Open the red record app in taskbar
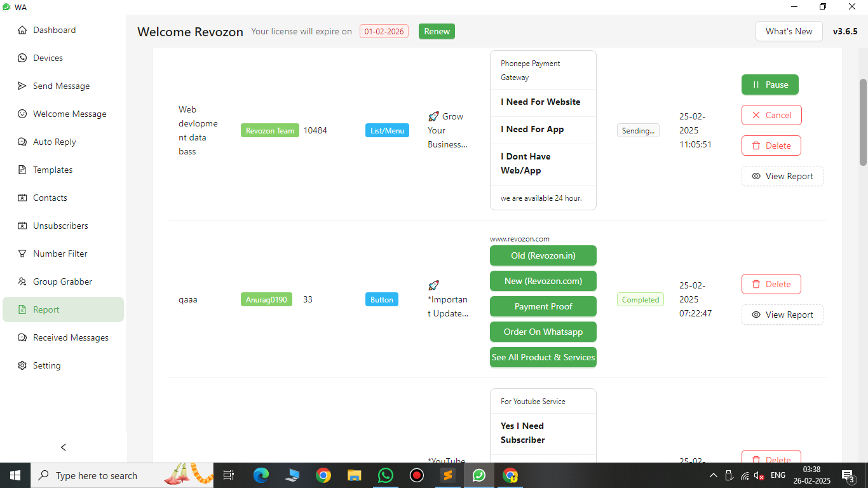Viewport: 868px width, 488px height. coord(417,475)
